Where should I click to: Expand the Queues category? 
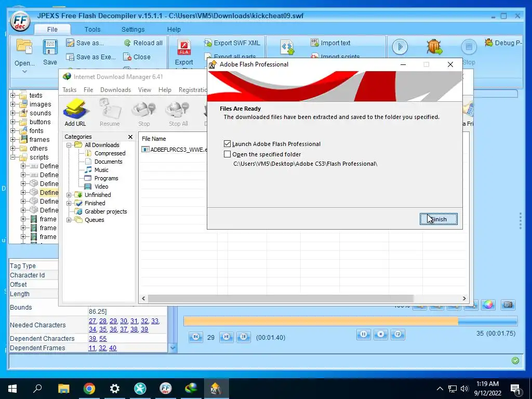point(69,220)
